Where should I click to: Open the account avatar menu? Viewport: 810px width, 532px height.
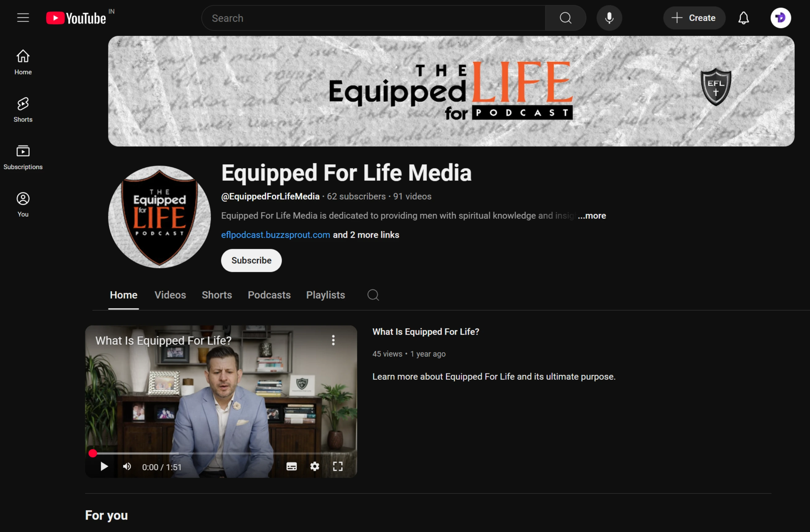(x=780, y=18)
